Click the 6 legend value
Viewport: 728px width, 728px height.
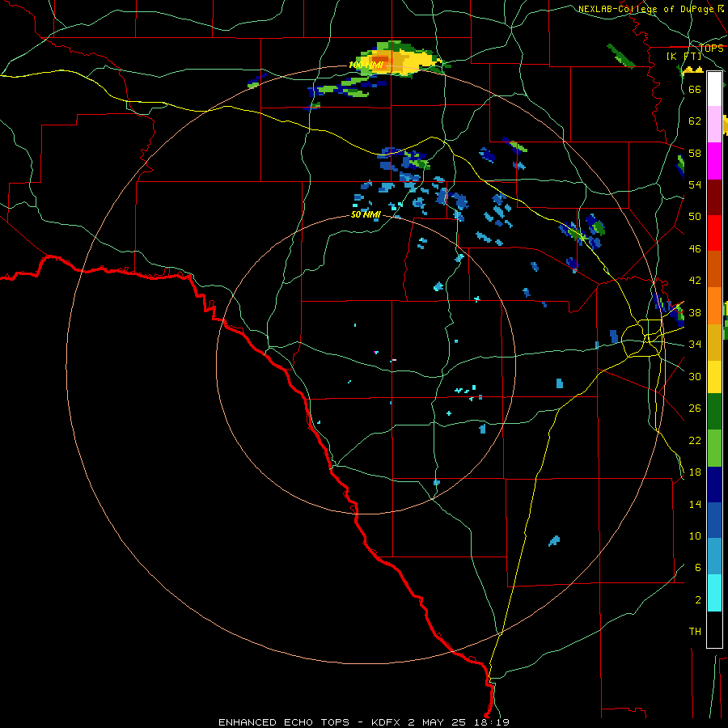click(x=698, y=567)
